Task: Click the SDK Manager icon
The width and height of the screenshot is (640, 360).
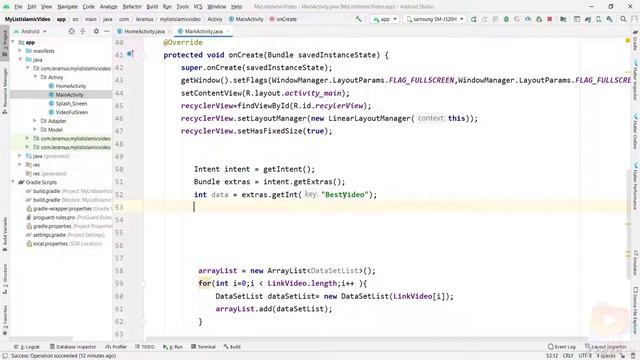Action: tap(609, 19)
